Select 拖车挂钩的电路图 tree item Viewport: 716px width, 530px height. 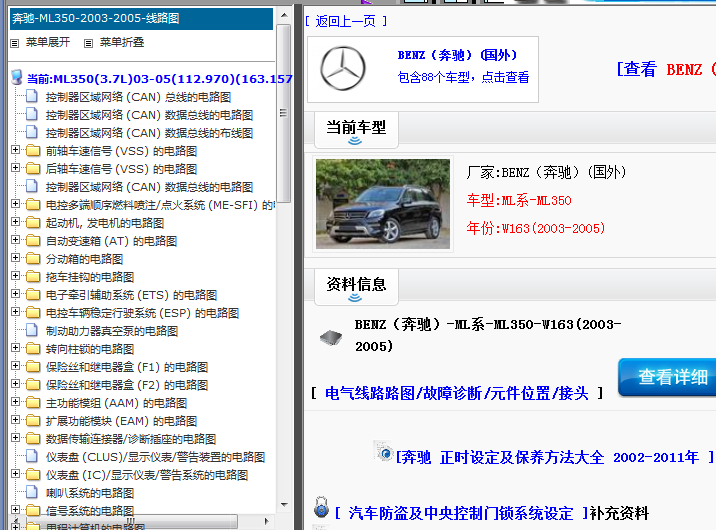point(90,277)
